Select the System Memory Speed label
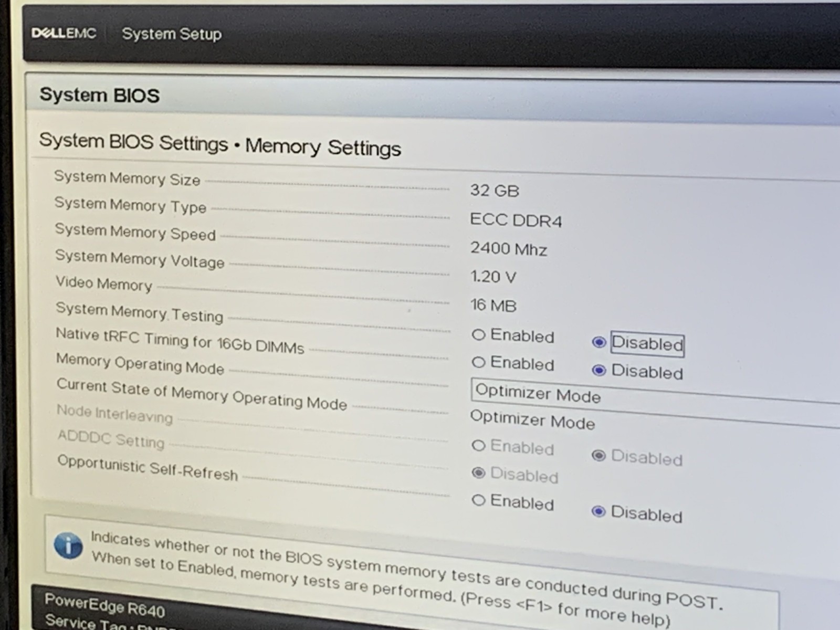The image size is (840, 630). pyautogui.click(x=135, y=232)
